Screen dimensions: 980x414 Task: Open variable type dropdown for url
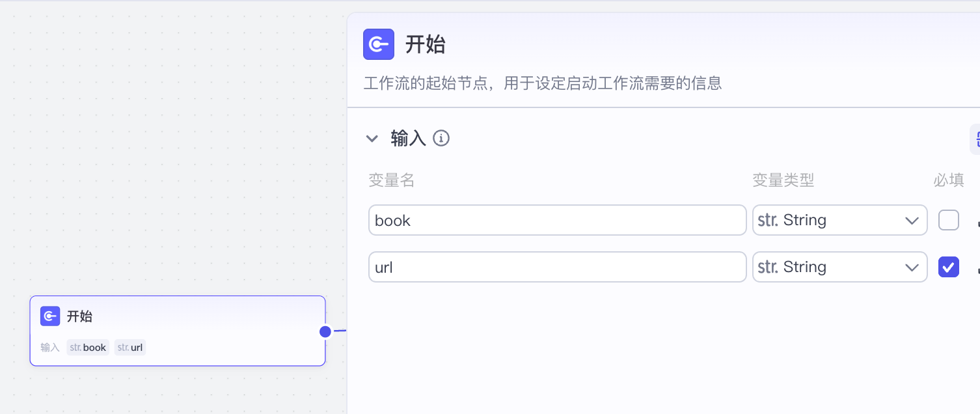pos(839,267)
